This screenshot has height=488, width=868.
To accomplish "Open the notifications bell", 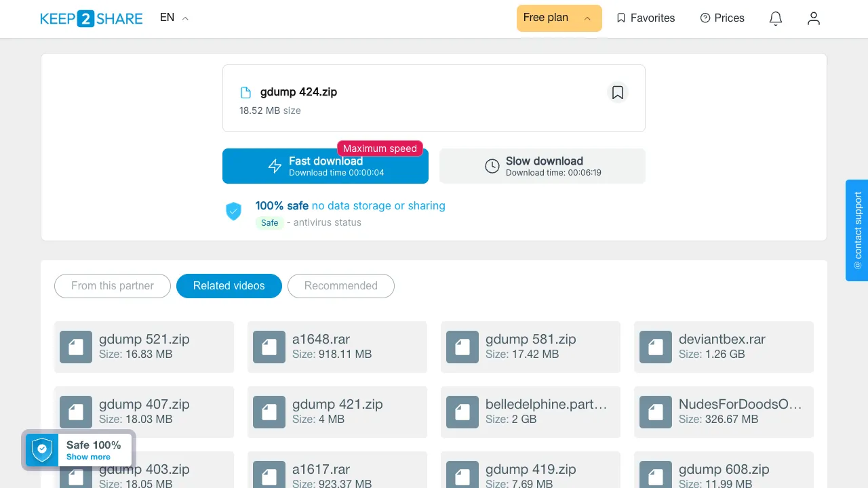I will pos(776,18).
